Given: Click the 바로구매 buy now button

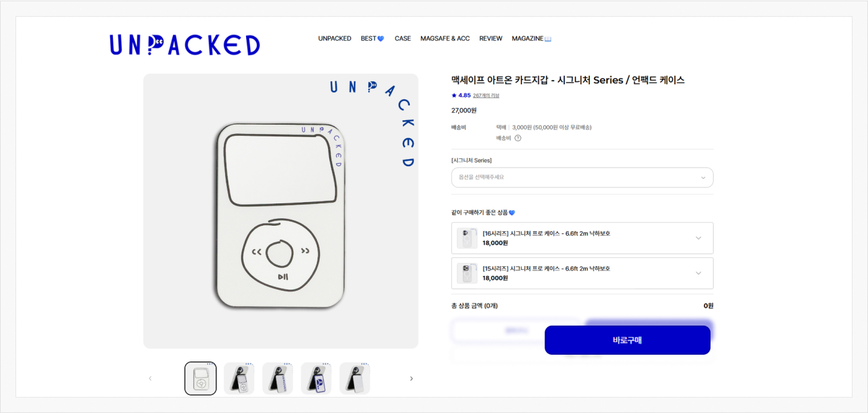Looking at the screenshot, I should point(627,340).
